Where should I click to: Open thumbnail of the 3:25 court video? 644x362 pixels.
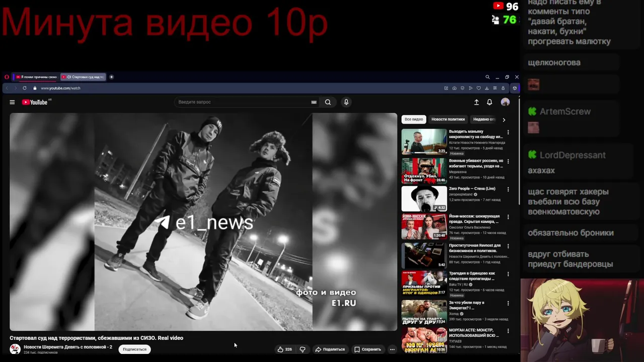[x=424, y=141]
